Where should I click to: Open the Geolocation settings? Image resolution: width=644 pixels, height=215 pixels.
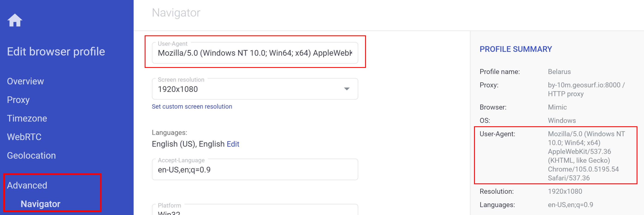31,155
